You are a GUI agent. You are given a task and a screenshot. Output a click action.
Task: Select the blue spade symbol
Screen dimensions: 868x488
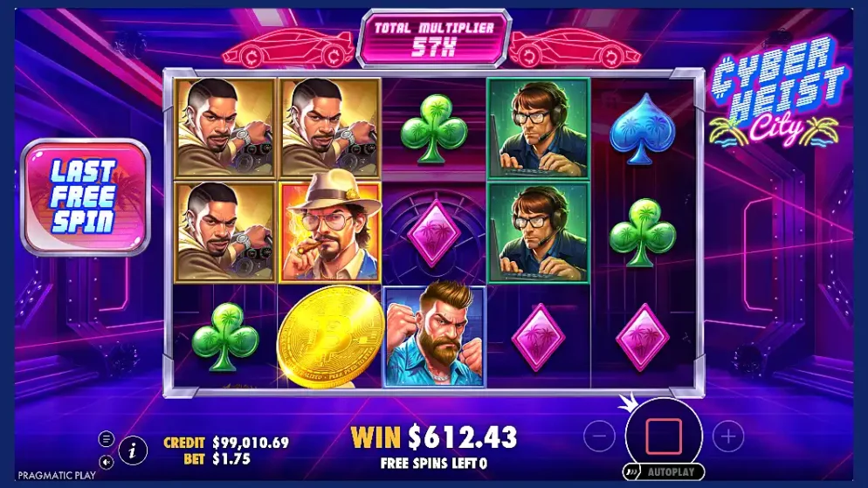(642, 129)
